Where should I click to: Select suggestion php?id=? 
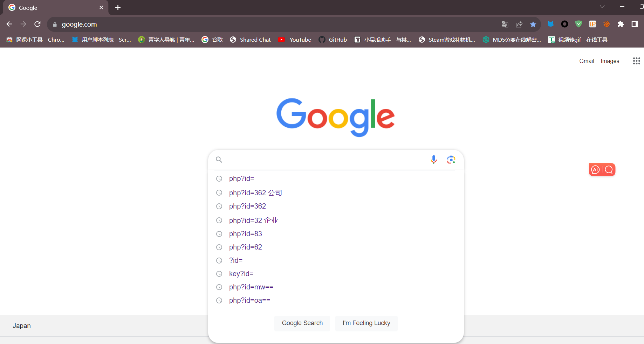(x=336, y=178)
